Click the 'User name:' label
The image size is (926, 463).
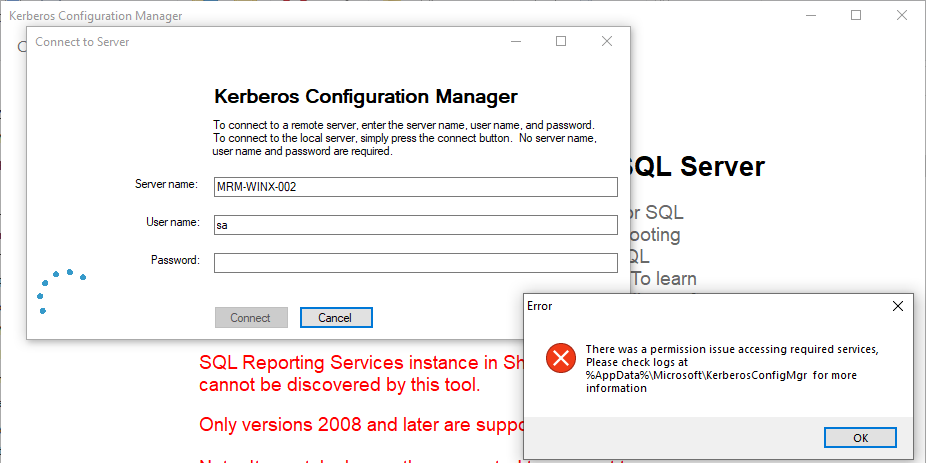coord(173,222)
